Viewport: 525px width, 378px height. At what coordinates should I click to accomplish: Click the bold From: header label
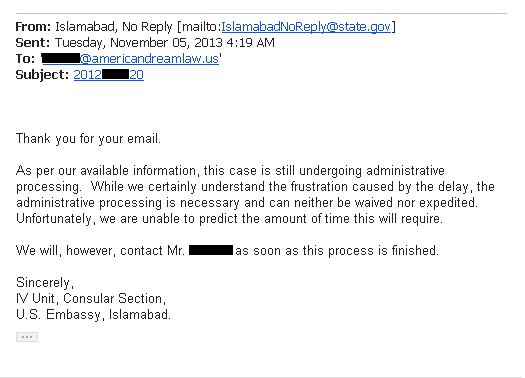[33, 26]
